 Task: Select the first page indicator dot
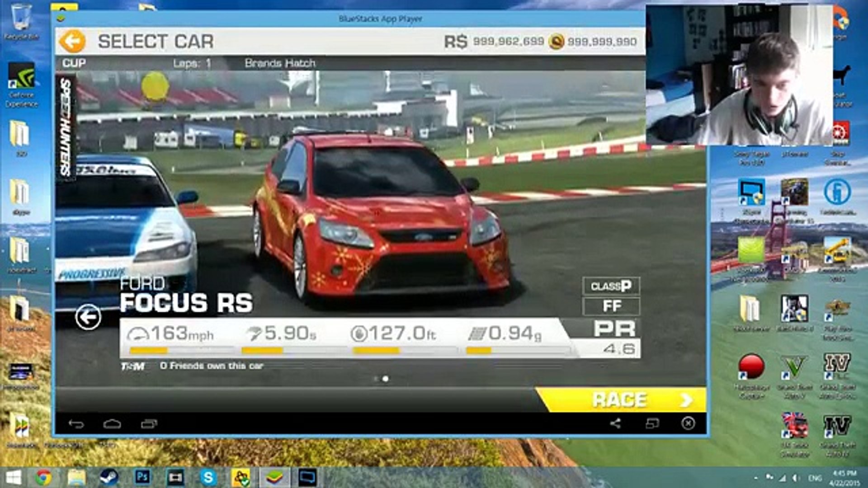click(x=376, y=379)
